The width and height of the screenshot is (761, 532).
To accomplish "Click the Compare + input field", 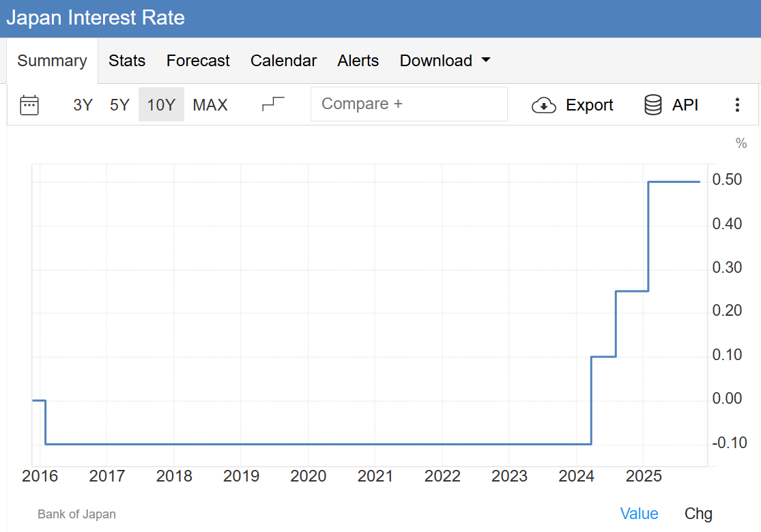I will coord(409,104).
